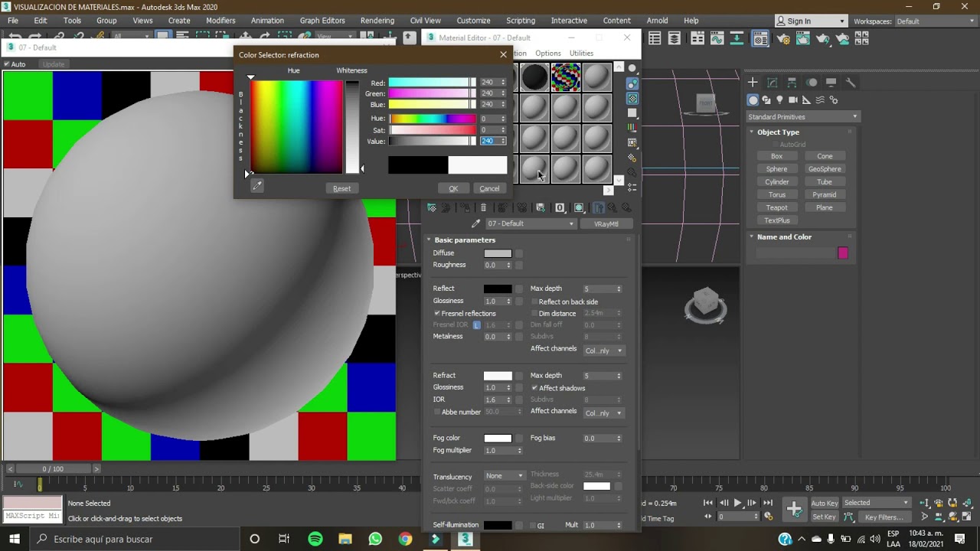Open the Reflect Affect channels dropdown

click(604, 350)
